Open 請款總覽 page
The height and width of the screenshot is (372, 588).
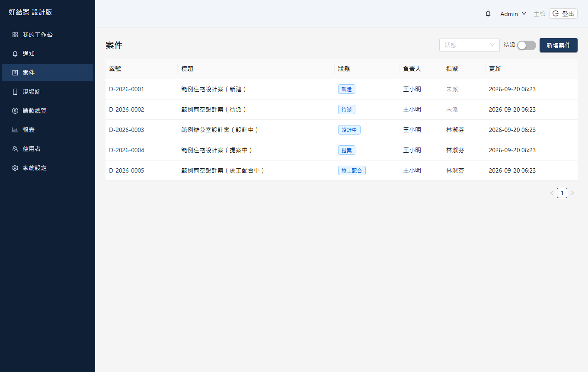coord(48,111)
